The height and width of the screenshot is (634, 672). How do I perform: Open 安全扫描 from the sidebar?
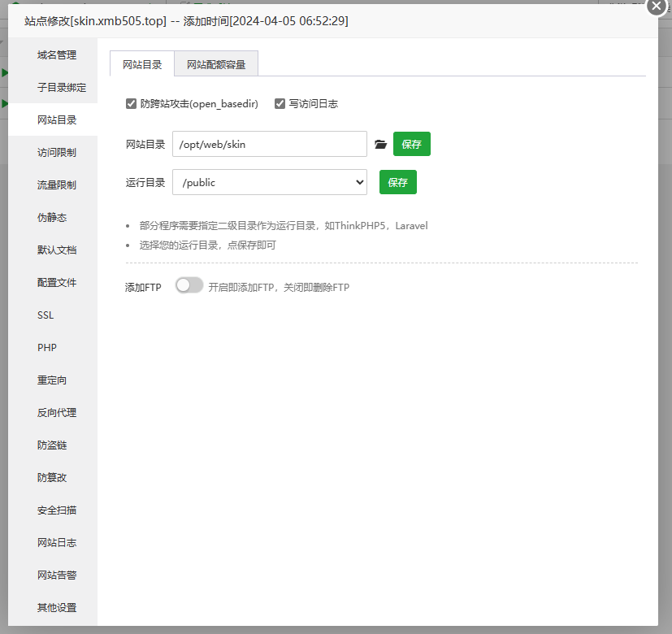coord(57,510)
